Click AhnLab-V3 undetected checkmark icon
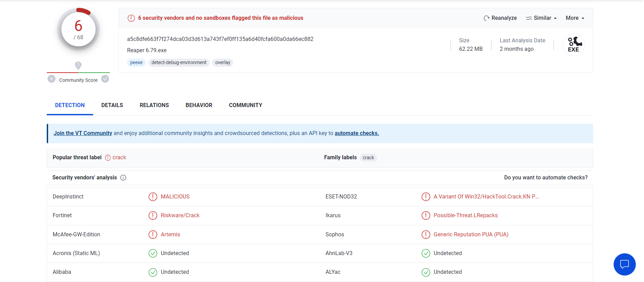The image size is (644, 282). point(426,253)
